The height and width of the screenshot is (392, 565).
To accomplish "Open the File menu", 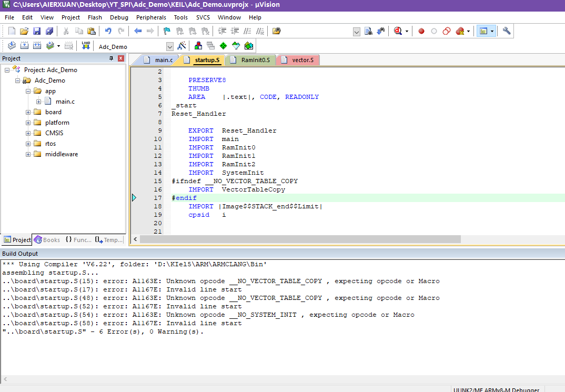I will click(x=9, y=17).
